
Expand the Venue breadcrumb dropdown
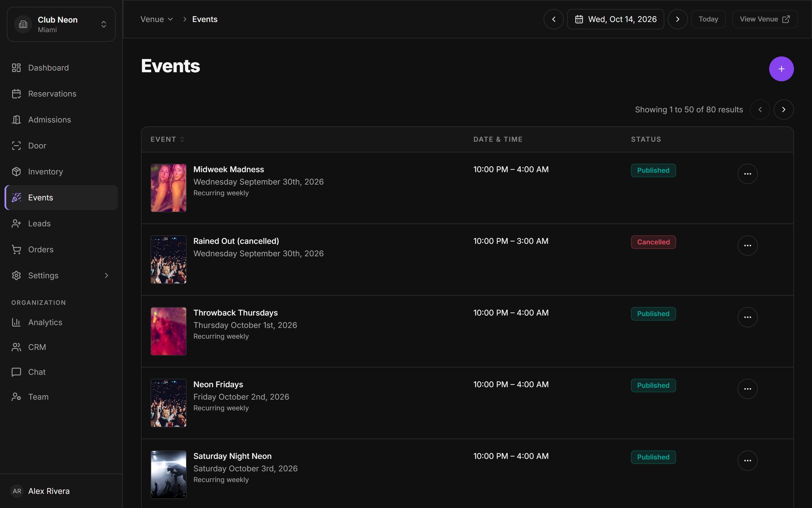[x=157, y=19]
